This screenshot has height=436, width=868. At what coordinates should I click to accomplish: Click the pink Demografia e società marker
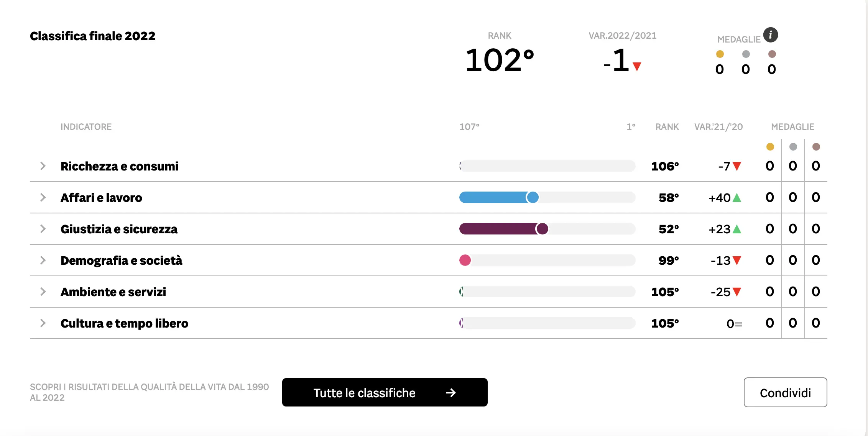[465, 260]
